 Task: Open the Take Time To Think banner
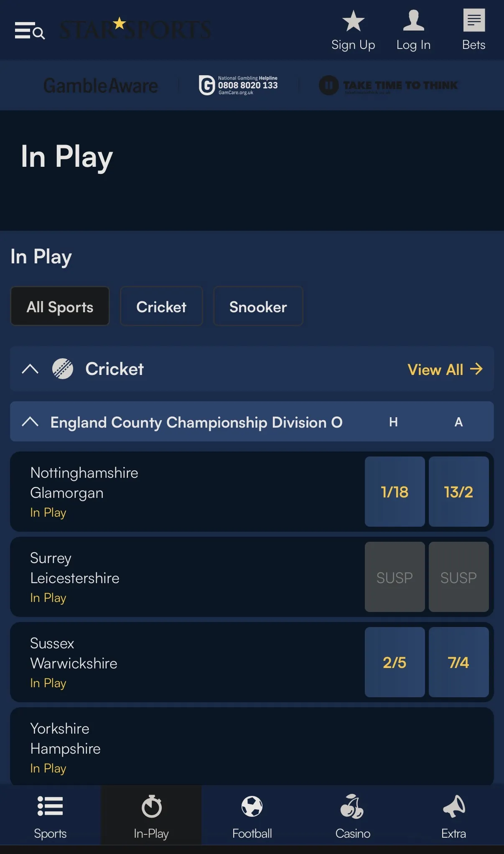coord(389,85)
